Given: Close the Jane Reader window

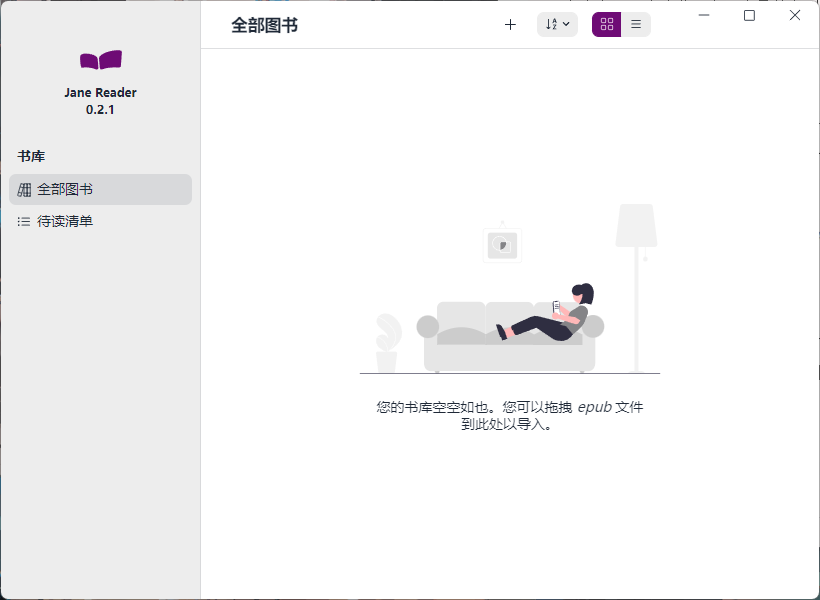Looking at the screenshot, I should click(x=795, y=15).
